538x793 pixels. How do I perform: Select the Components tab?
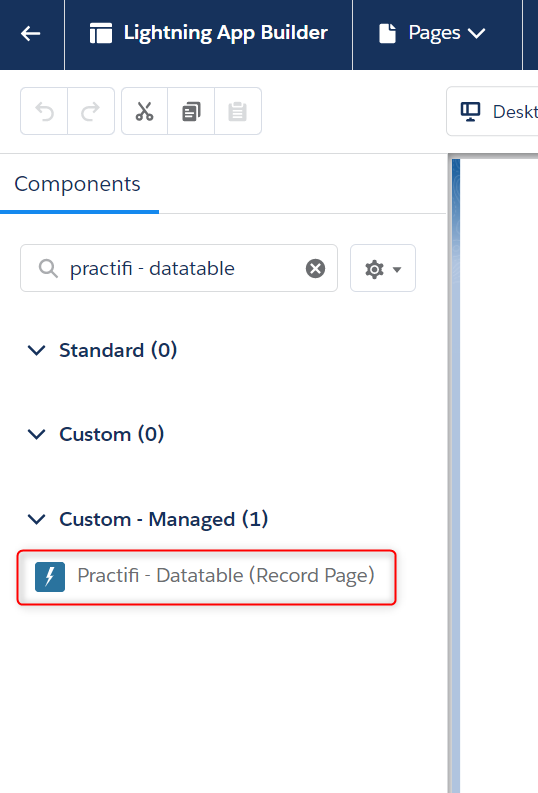[77, 184]
